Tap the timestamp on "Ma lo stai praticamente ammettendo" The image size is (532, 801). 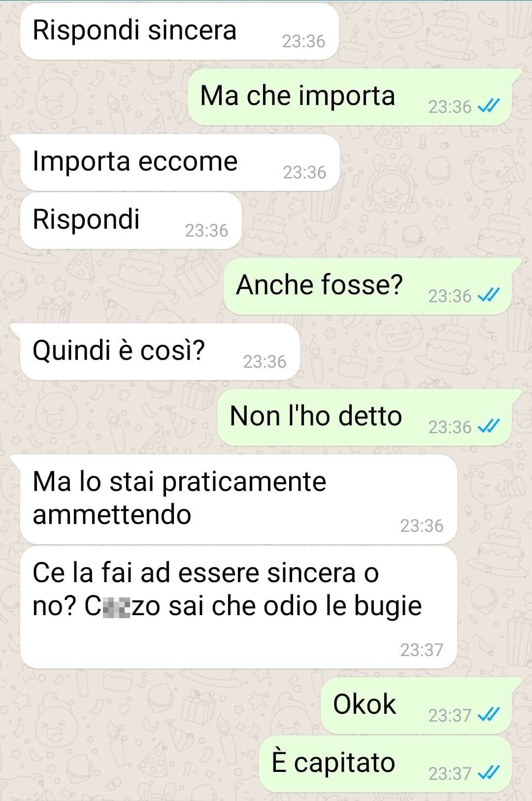[422, 525]
